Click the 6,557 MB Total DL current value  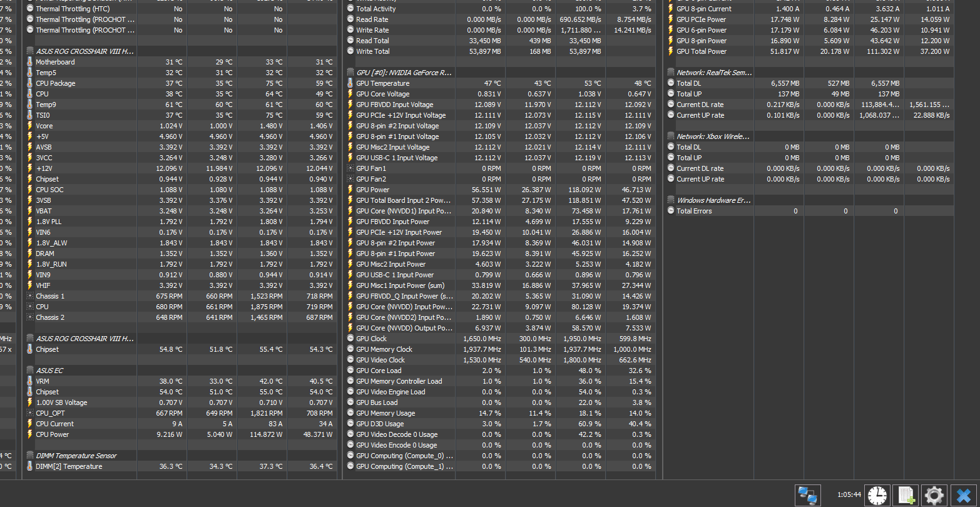pyautogui.click(x=785, y=83)
